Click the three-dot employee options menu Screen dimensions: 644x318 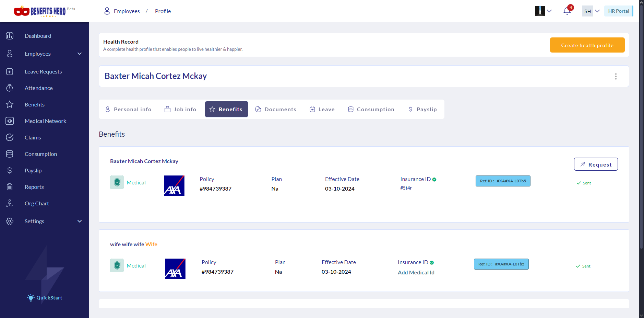coord(616,76)
